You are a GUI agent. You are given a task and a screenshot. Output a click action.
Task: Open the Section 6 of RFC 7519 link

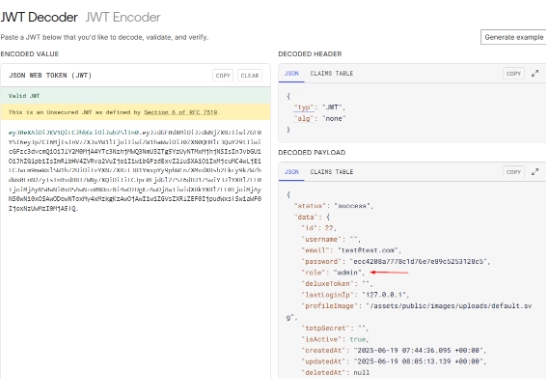coord(181,112)
